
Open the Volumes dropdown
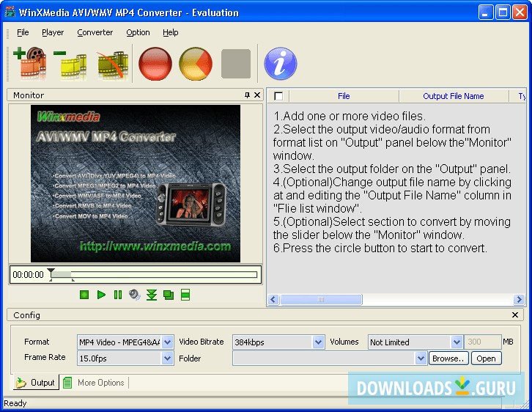(457, 342)
